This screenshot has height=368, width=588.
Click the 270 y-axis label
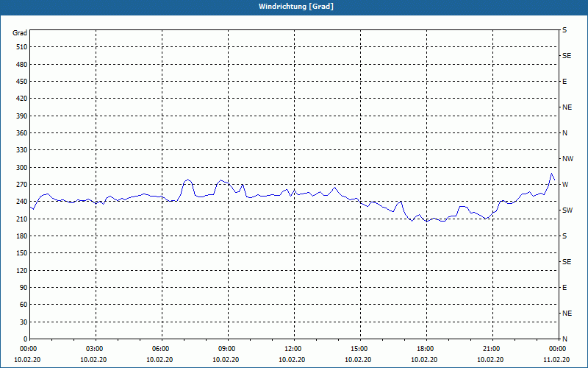coord(21,185)
